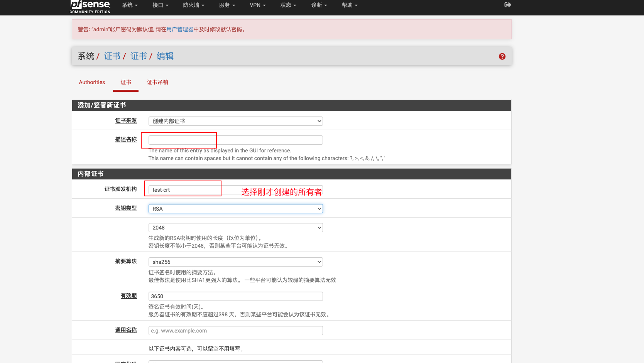Click the 摘要算法 field label
The height and width of the screenshot is (363, 644).
[x=126, y=262]
